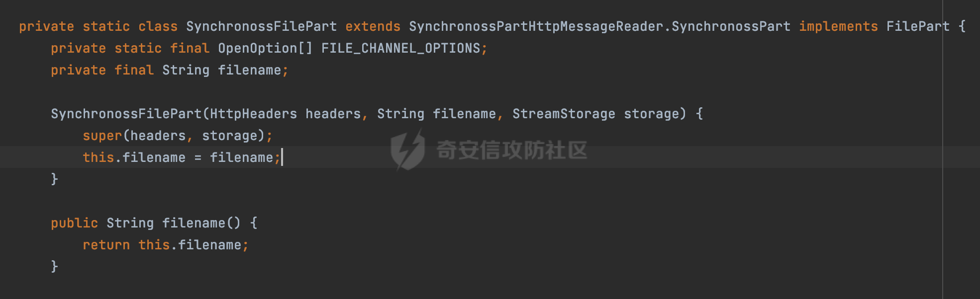Place cursor on FILE_CHANNEL_OPTIONS field

401,49
